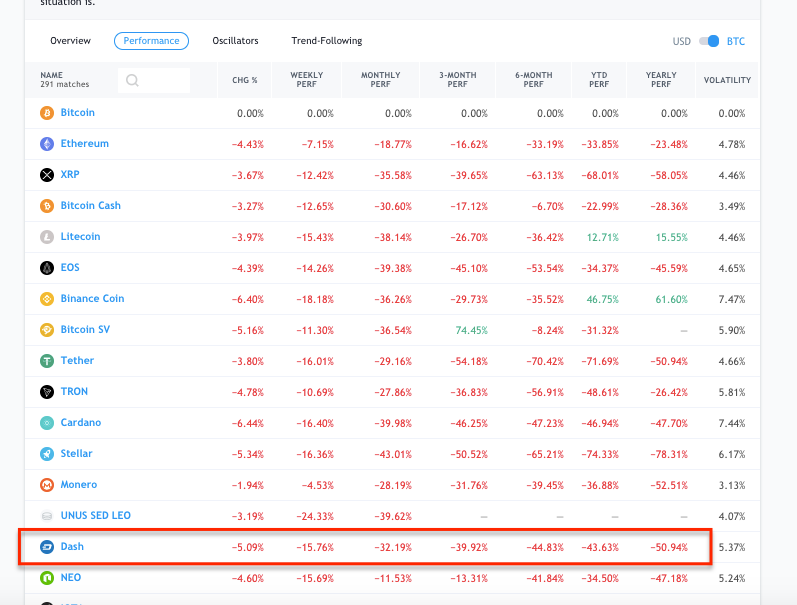Click the Monero logo icon
797x605 pixels.
pyautogui.click(x=47, y=485)
